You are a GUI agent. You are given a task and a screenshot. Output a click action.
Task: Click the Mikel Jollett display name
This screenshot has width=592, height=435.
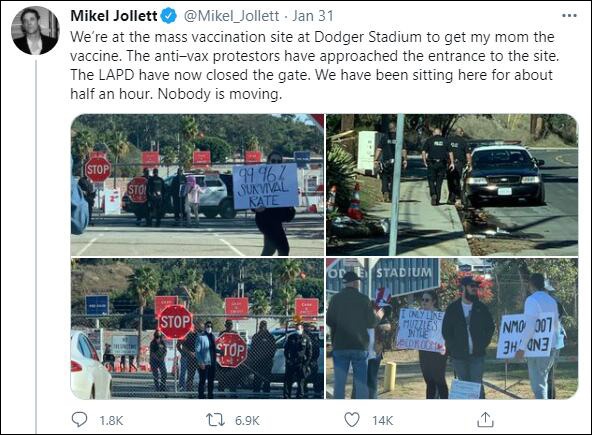tap(114, 16)
